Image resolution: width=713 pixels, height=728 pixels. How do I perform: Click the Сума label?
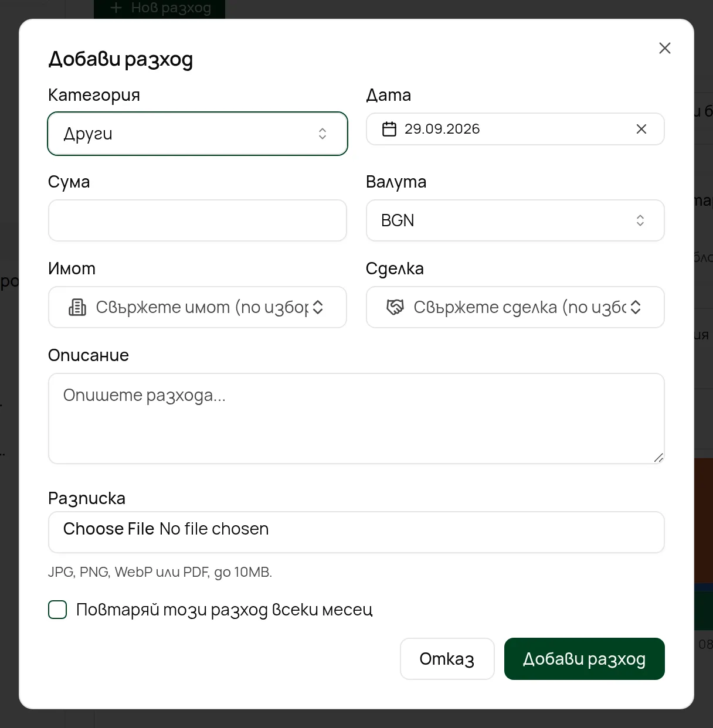(x=69, y=182)
